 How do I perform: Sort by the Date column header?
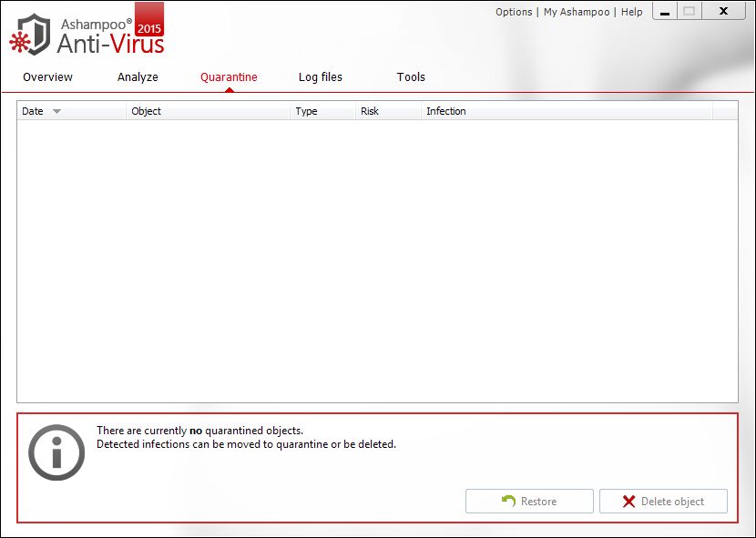pos(71,111)
